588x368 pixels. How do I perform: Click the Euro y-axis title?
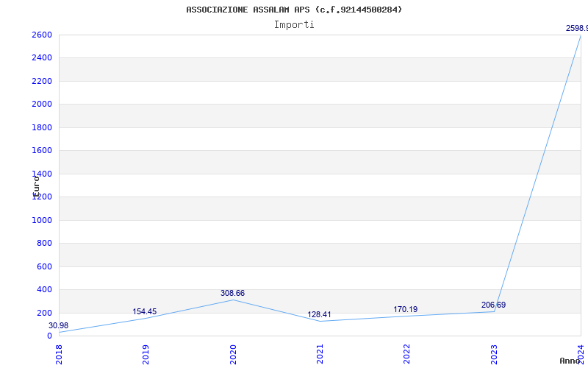[x=36, y=186]
